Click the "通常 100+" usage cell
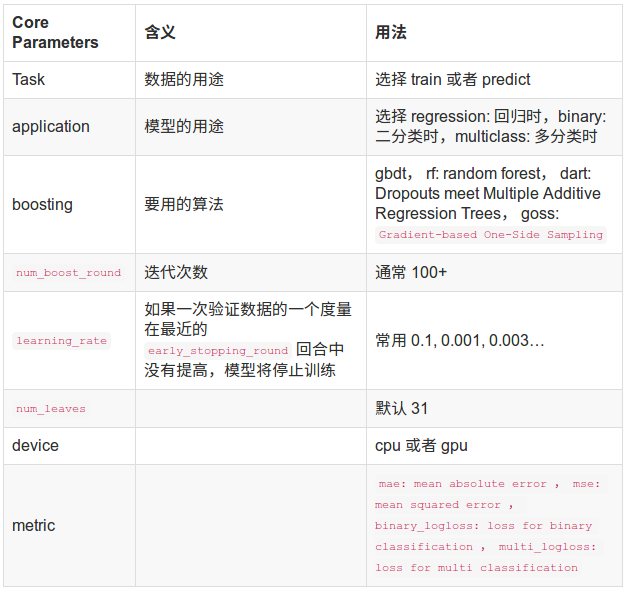Screen dimensions: 628x591 pyautogui.click(x=411, y=272)
